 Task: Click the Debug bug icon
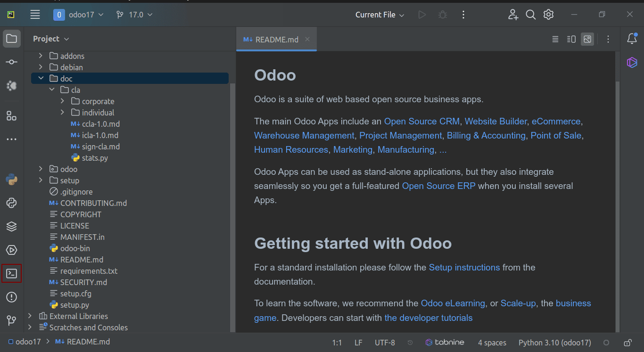[x=443, y=15]
